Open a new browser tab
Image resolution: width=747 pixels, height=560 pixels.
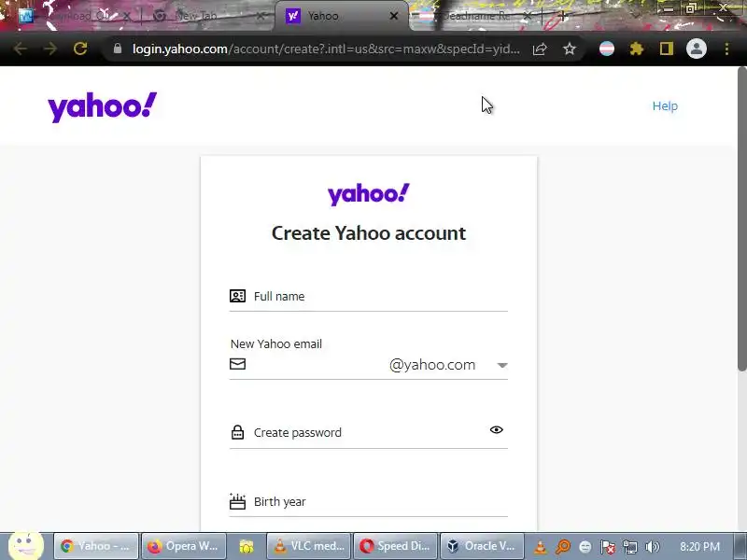pyautogui.click(x=562, y=16)
